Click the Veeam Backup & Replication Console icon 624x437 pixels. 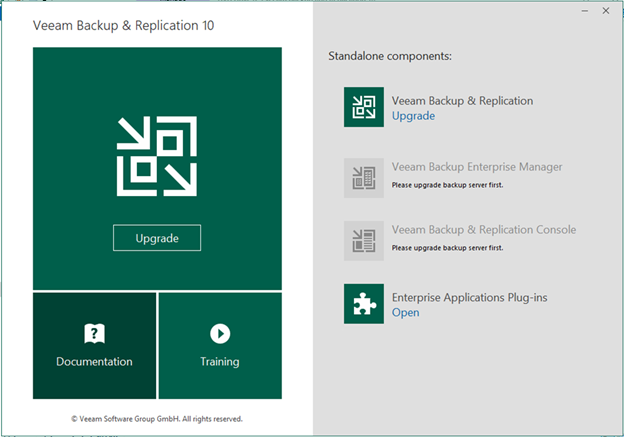(x=364, y=241)
